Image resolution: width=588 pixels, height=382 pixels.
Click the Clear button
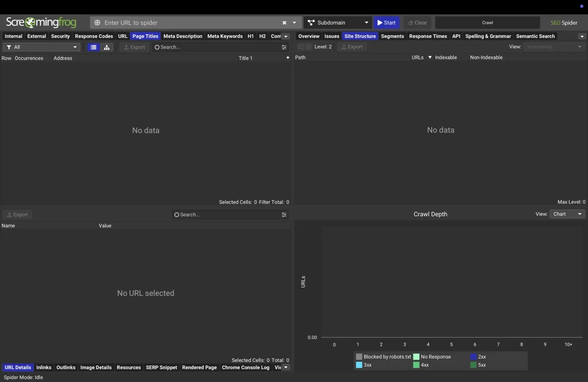[417, 23]
